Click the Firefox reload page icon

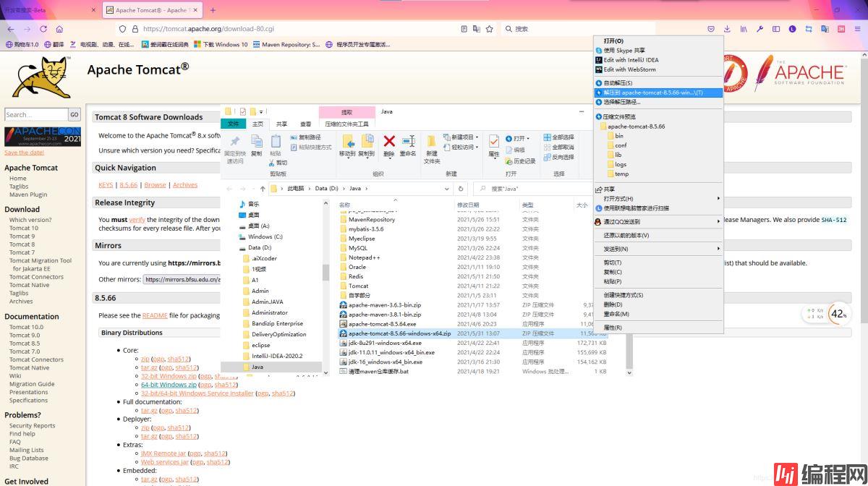pos(43,29)
